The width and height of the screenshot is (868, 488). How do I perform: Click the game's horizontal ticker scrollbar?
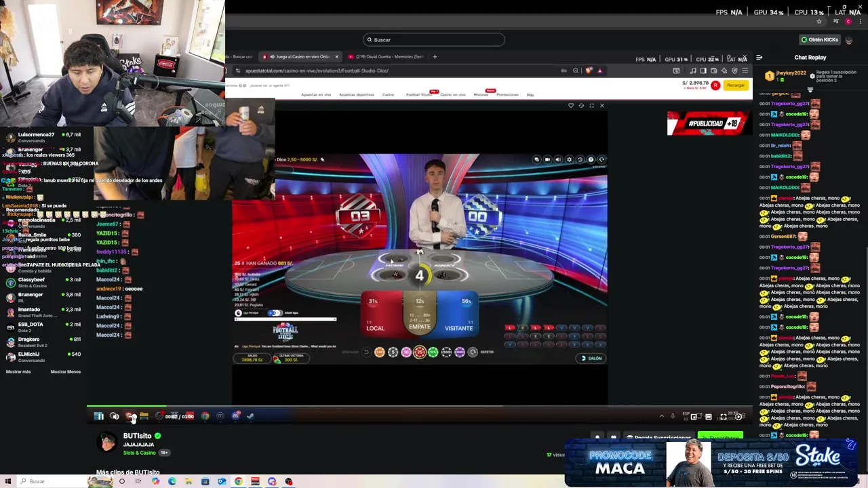(285, 319)
